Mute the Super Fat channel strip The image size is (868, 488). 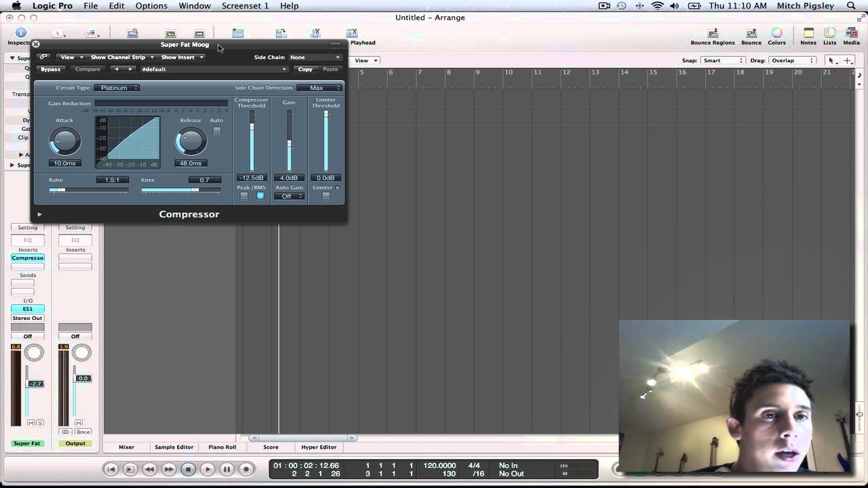(x=31, y=423)
